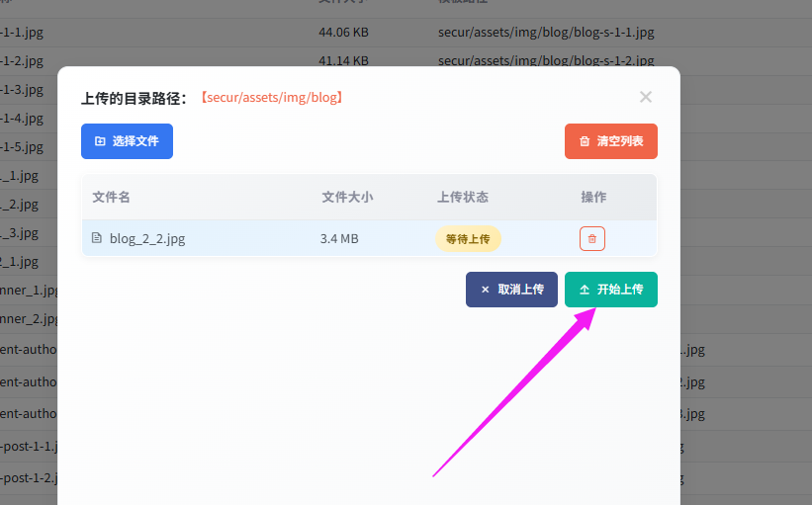Click the 41.14 KB size in background list

click(343, 60)
